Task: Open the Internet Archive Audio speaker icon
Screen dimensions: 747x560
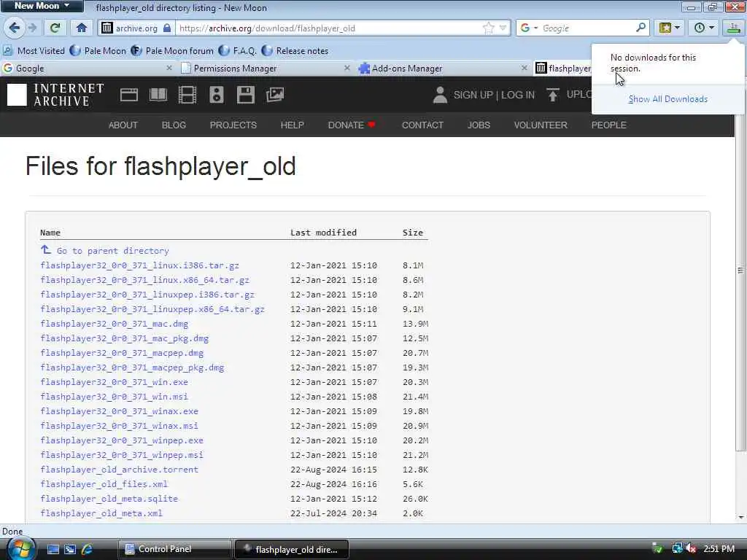Action: (x=216, y=95)
